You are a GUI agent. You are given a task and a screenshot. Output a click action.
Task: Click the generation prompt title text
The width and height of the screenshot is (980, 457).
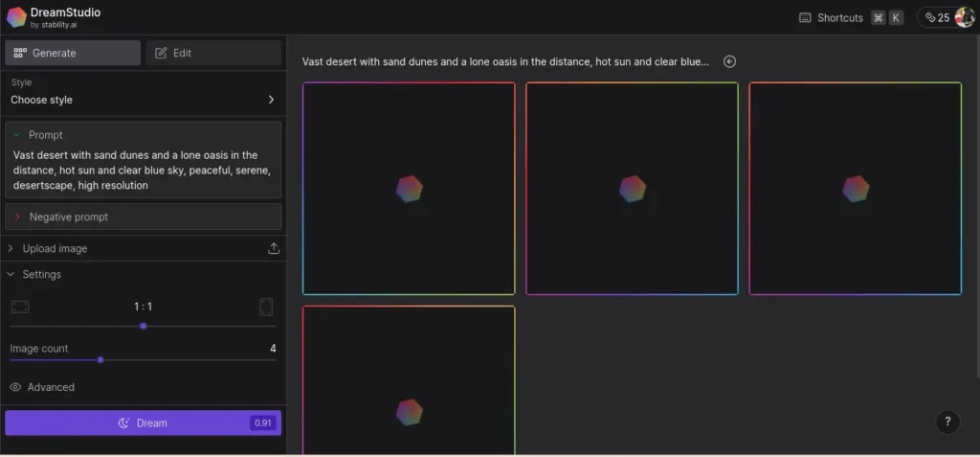505,61
